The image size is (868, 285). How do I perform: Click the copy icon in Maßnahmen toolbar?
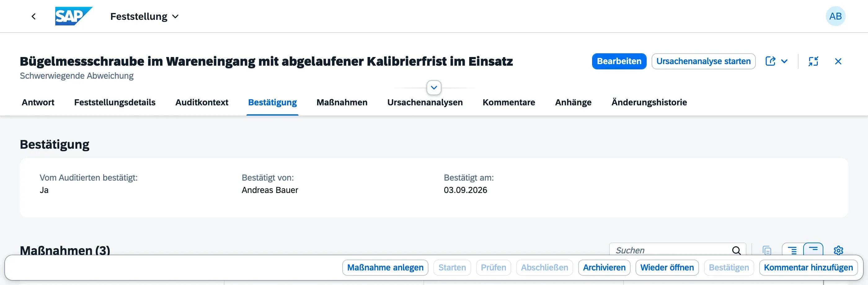click(x=767, y=250)
